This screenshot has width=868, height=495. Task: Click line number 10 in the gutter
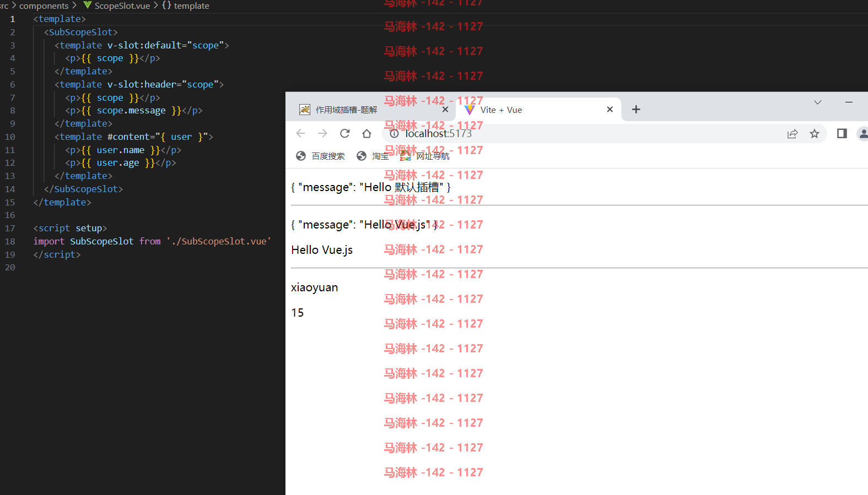10,137
